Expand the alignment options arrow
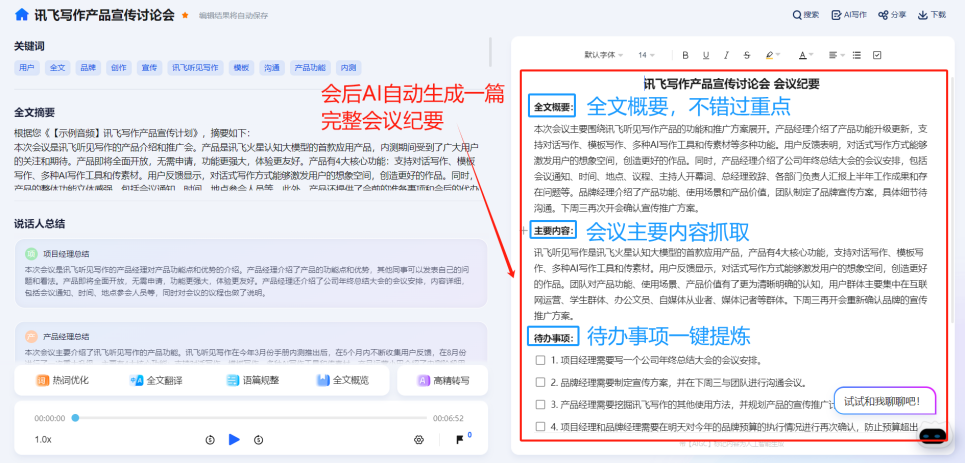This screenshot has width=966, height=464. tap(843, 55)
